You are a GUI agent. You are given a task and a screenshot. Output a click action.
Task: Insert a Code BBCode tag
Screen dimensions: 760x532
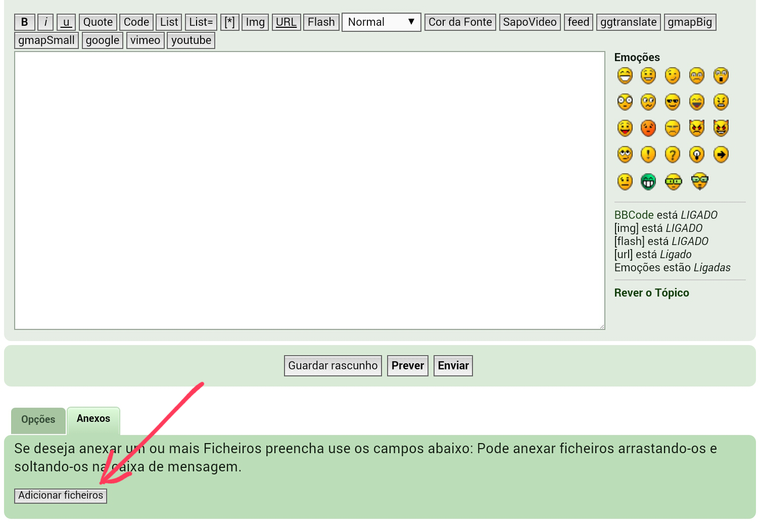(136, 22)
